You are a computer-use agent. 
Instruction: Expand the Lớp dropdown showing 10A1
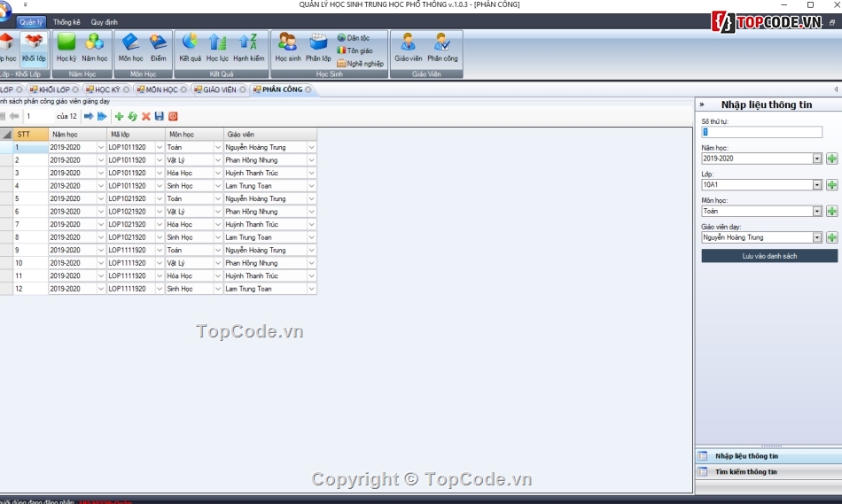coord(817,185)
